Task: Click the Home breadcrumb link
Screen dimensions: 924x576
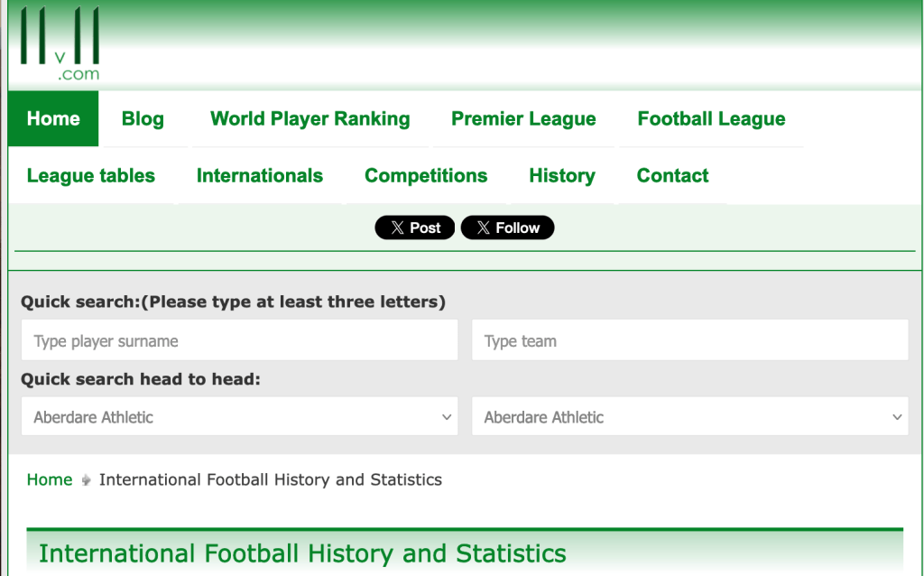Action: pyautogui.click(x=50, y=479)
